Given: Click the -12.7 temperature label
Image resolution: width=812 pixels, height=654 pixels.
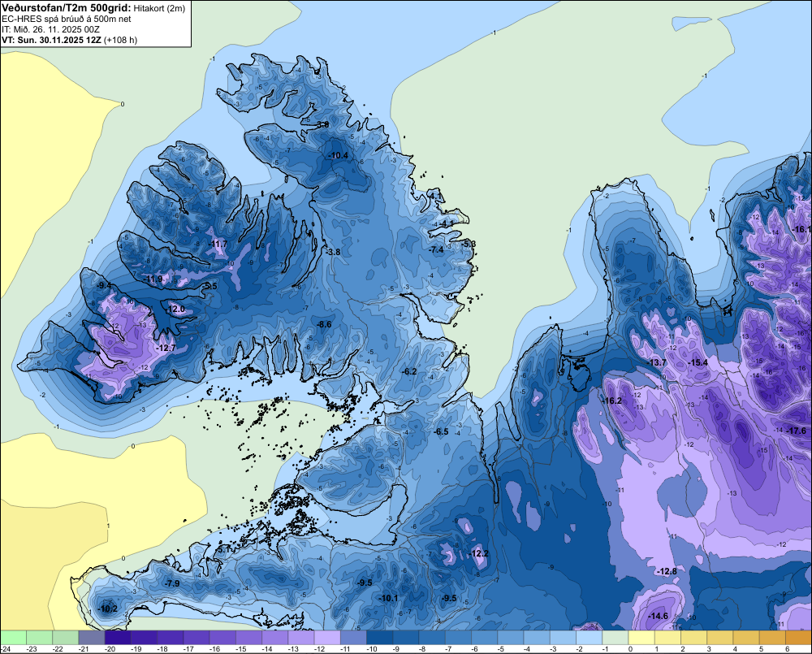Looking at the screenshot, I should click(x=166, y=349).
